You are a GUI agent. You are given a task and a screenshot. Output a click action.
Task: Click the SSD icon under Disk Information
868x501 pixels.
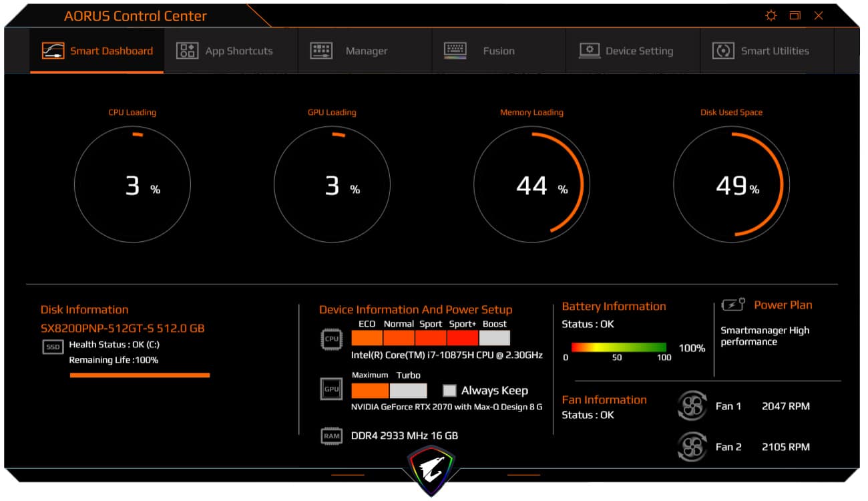pos(52,347)
